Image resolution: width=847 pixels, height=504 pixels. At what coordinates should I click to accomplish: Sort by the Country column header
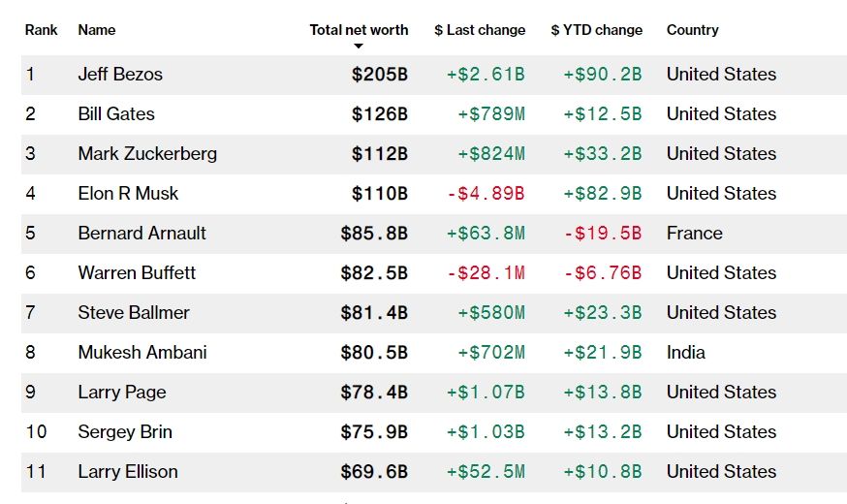(692, 30)
